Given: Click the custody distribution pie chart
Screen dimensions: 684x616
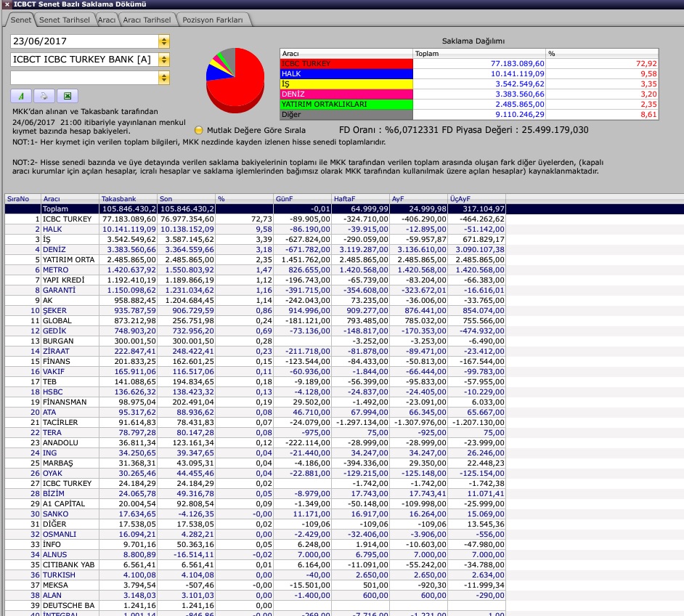Looking at the screenshot, I should (x=235, y=80).
